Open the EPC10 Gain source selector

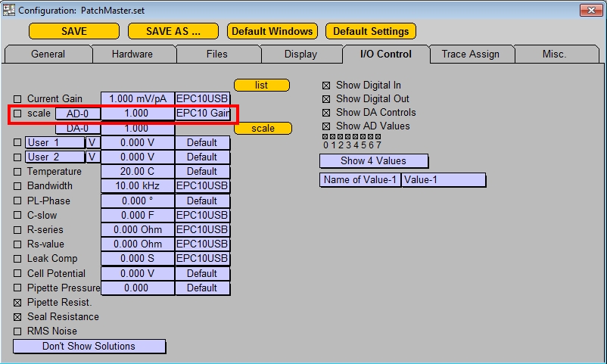pyautogui.click(x=202, y=114)
